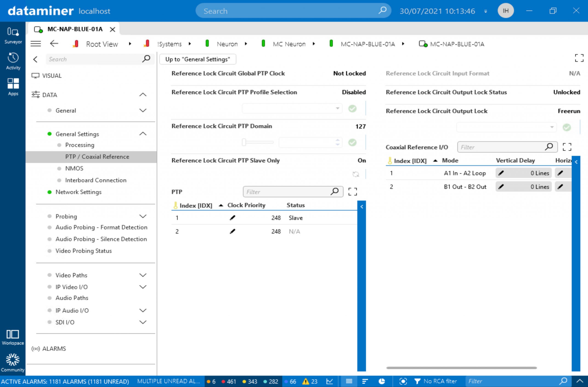Expand the PTP table to full screen
The width and height of the screenshot is (588, 387).
[x=353, y=192]
